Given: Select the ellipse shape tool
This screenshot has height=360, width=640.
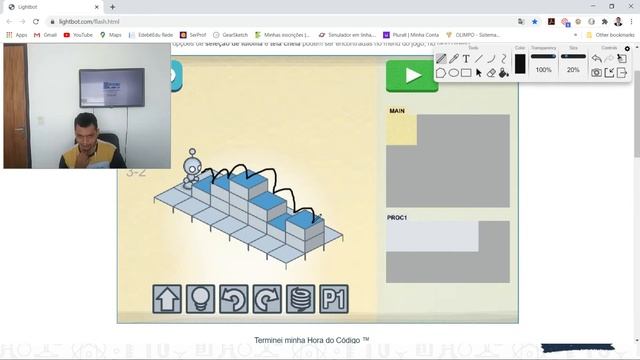Looking at the screenshot, I should point(453,73).
